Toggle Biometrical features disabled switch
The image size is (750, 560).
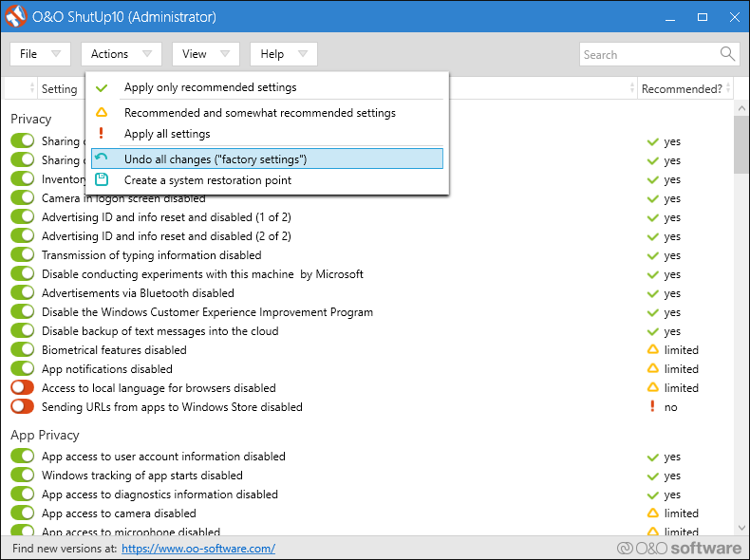pyautogui.click(x=22, y=349)
